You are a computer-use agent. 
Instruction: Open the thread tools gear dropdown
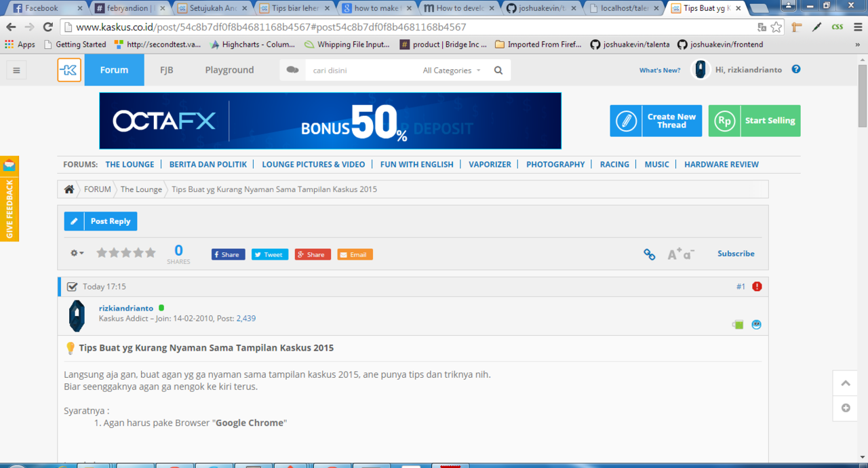[77, 252]
